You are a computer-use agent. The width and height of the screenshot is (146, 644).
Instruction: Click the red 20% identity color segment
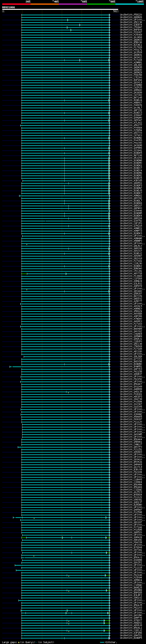point(16,4)
